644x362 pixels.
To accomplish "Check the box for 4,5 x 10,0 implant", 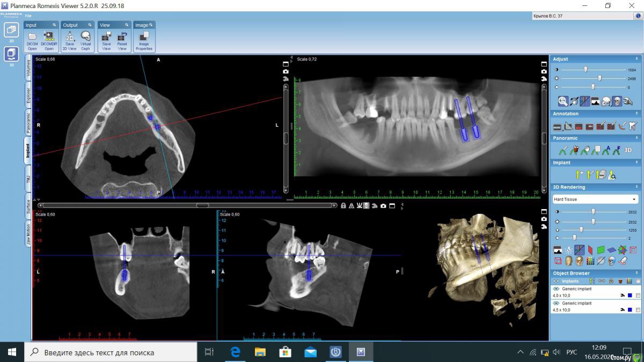I will coord(638,310).
